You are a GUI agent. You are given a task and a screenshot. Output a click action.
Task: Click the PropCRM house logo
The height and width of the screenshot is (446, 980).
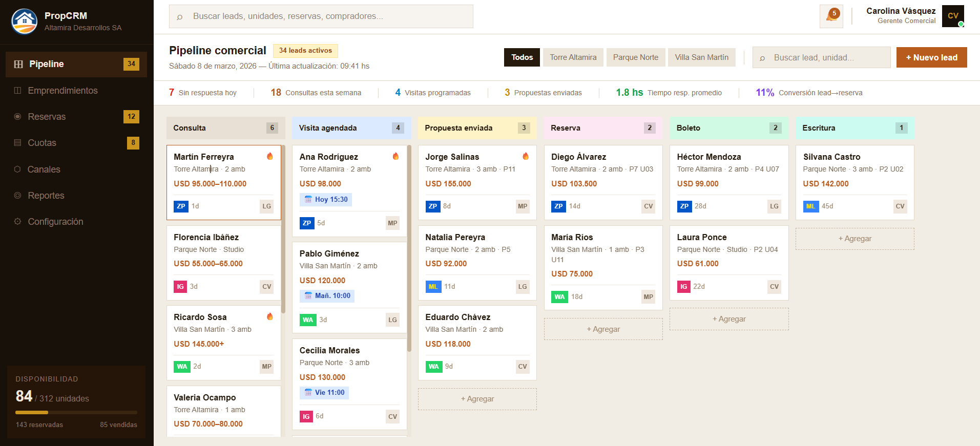[x=24, y=22]
